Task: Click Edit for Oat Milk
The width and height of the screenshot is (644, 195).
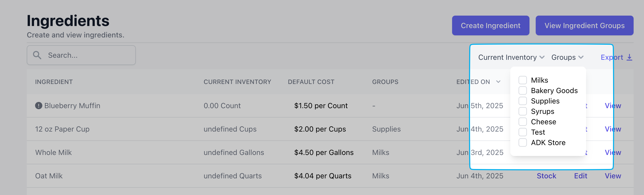Action: coord(581,176)
